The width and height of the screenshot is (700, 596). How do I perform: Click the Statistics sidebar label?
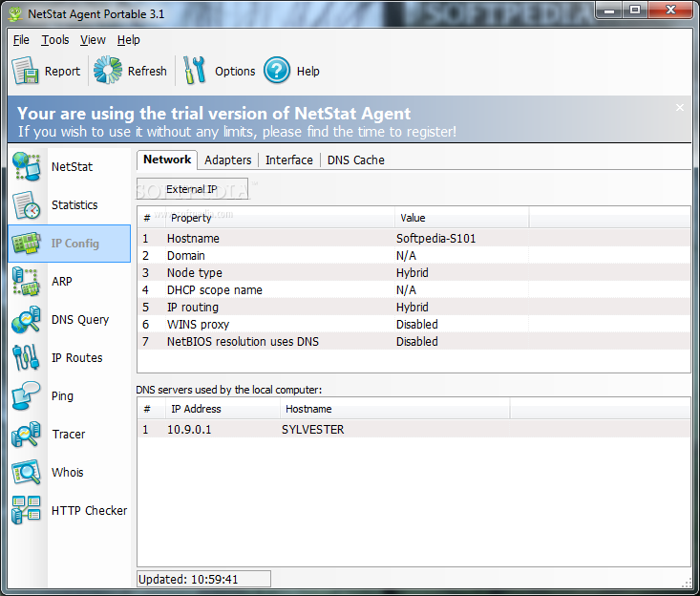(x=74, y=205)
